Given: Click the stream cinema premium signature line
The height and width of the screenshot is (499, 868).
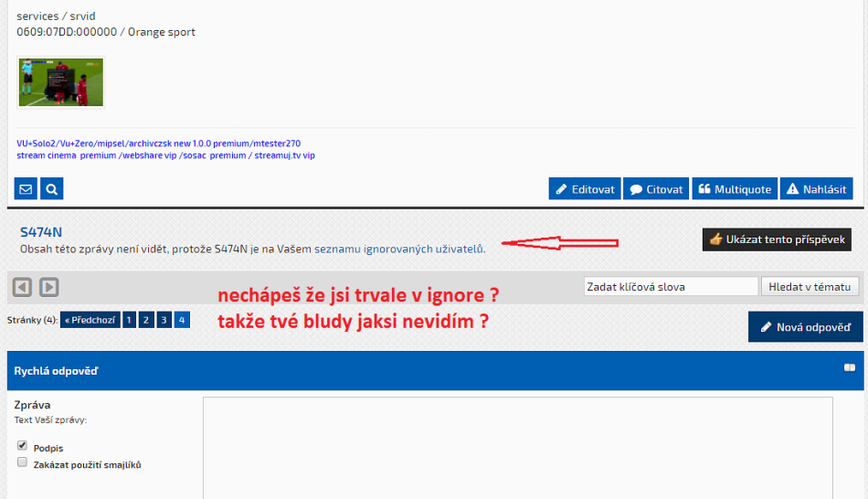Looking at the screenshot, I should click(x=165, y=155).
